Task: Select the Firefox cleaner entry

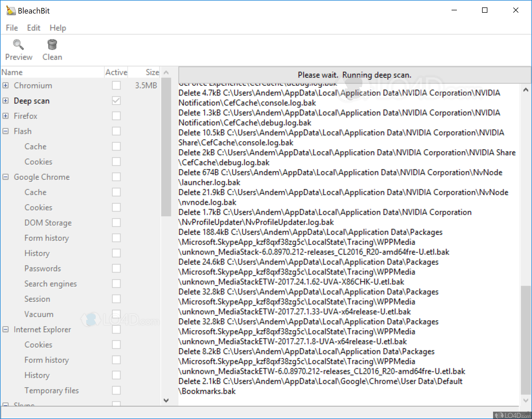Action: coord(25,116)
